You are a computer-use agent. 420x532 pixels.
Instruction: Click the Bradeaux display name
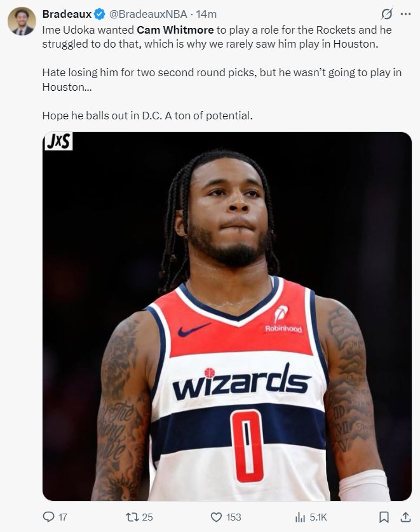tap(67, 14)
